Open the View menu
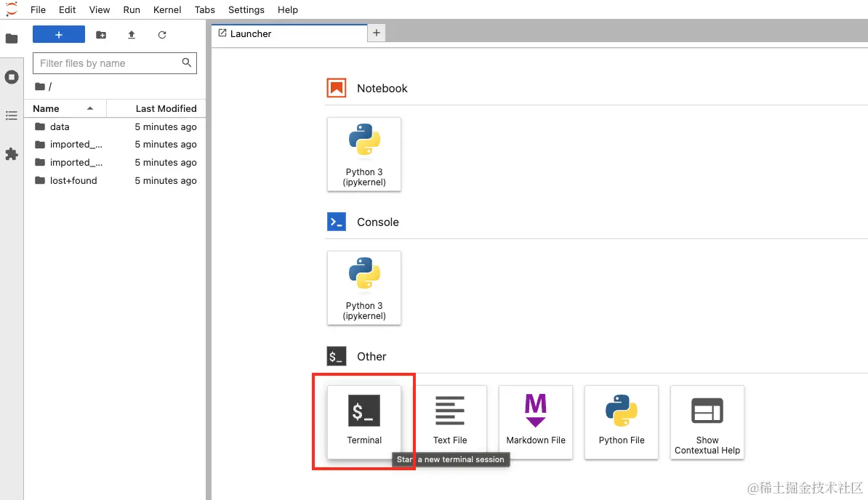The height and width of the screenshot is (500, 868). click(100, 10)
